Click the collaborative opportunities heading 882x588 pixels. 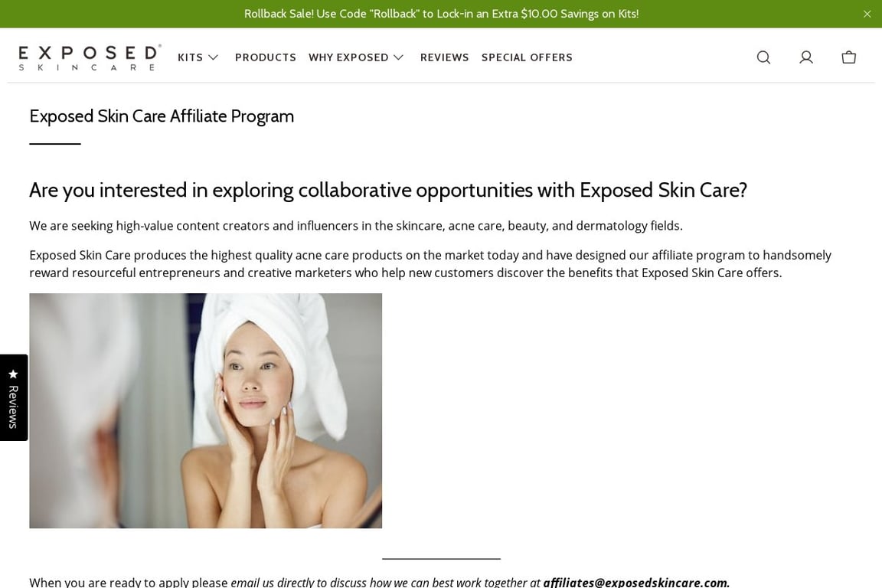click(388, 190)
